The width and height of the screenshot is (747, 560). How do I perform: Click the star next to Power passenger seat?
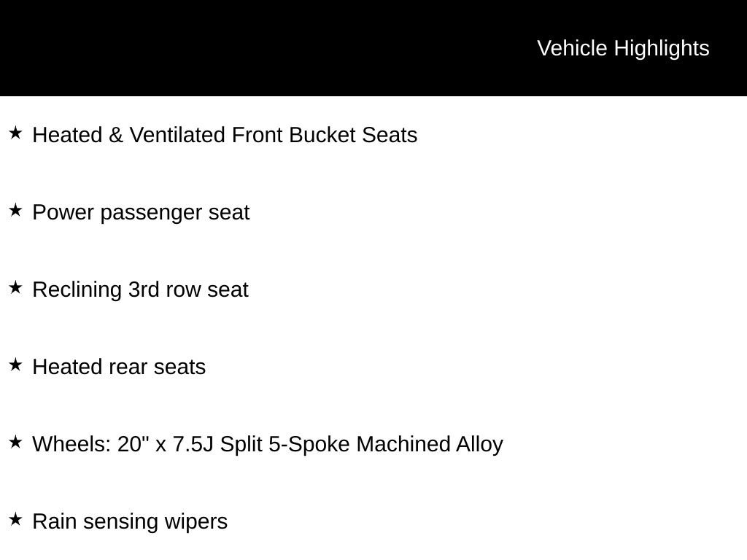pos(15,210)
